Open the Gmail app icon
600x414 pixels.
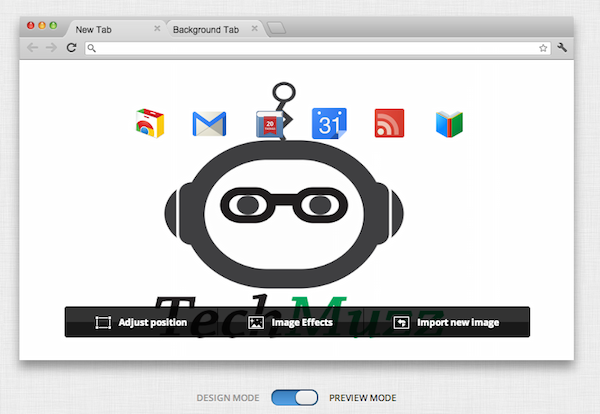[x=209, y=124]
